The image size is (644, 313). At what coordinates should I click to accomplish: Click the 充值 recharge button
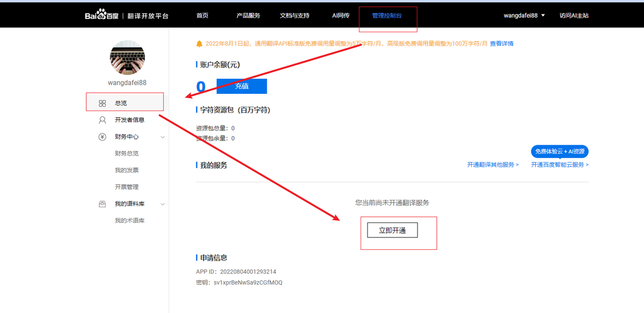coord(241,86)
